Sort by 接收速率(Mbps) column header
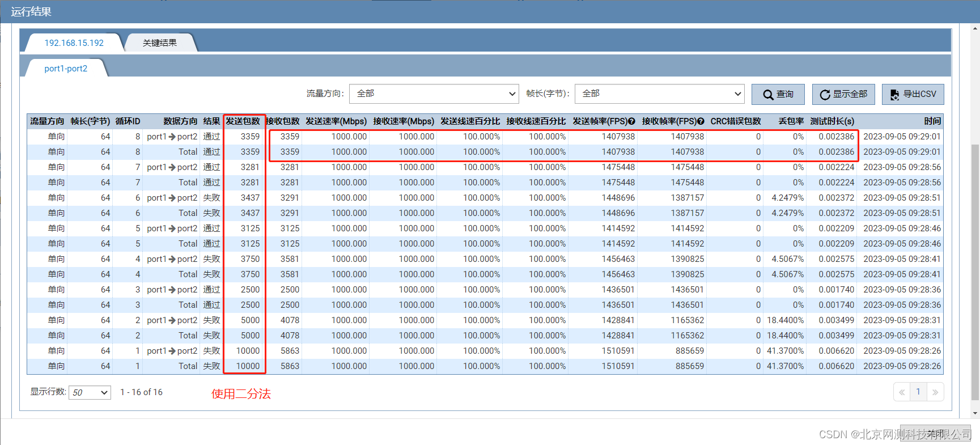Image resolution: width=980 pixels, height=445 pixels. point(404,121)
